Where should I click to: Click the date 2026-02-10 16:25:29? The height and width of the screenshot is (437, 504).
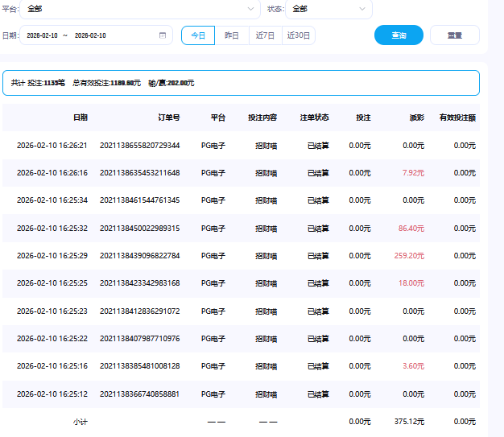52,256
